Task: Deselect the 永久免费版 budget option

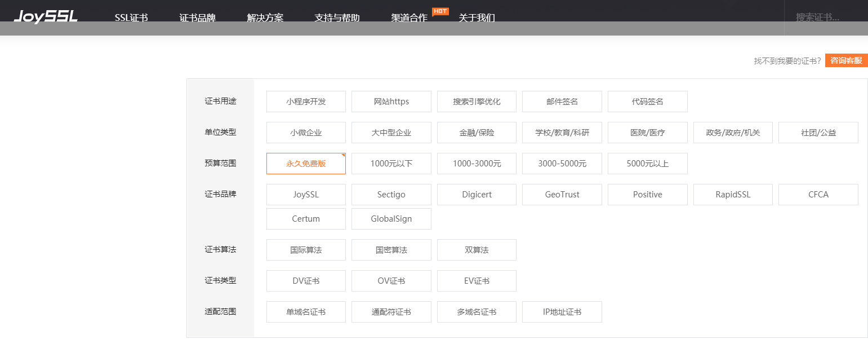Action: coord(306,164)
